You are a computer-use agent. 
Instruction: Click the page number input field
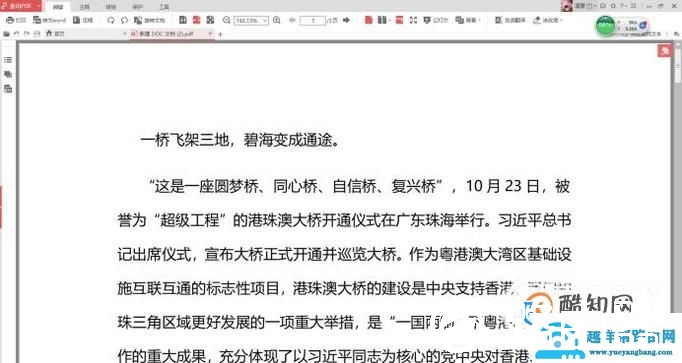click(x=313, y=20)
